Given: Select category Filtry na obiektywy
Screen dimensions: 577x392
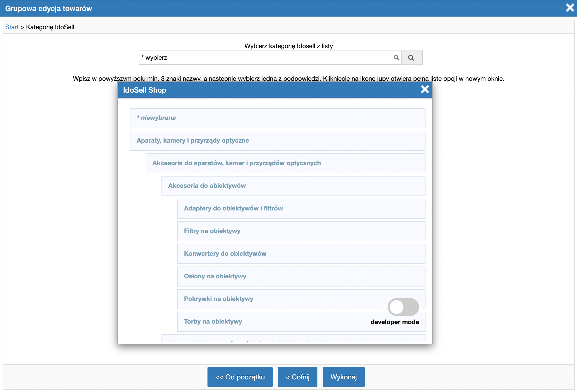Looking at the screenshot, I should point(302,231).
